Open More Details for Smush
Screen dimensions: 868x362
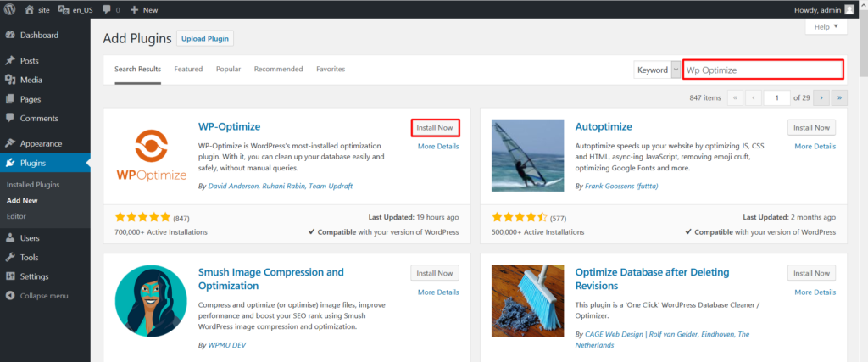click(x=438, y=292)
